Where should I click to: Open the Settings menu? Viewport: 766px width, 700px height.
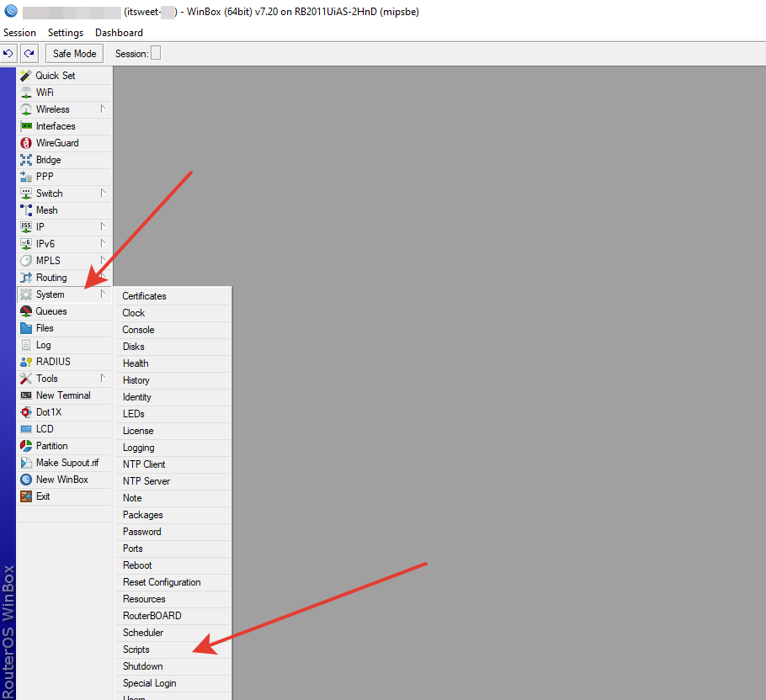(x=66, y=33)
